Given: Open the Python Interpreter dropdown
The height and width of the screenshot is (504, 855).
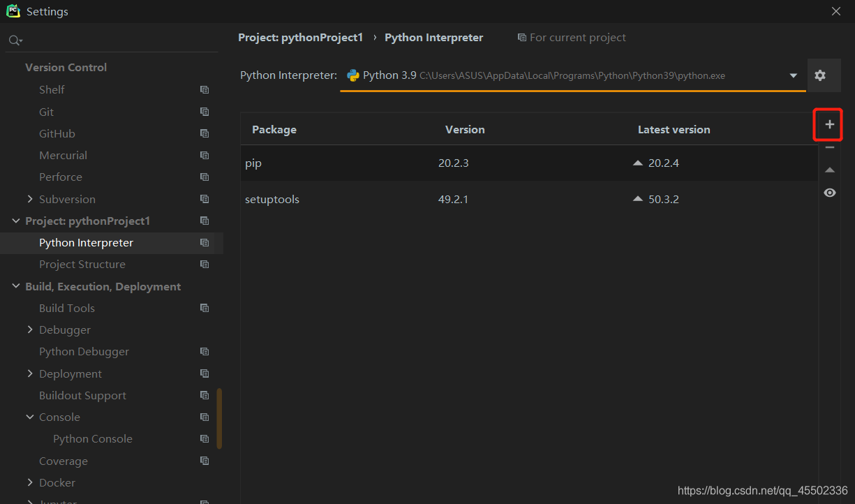Looking at the screenshot, I should click(x=793, y=75).
